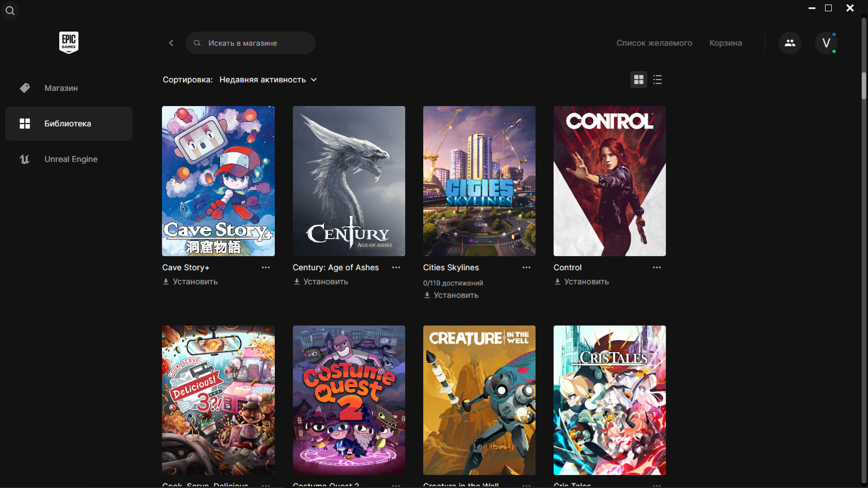Click the download icon under Cave Story+
This screenshot has height=488, width=868.
(x=166, y=282)
